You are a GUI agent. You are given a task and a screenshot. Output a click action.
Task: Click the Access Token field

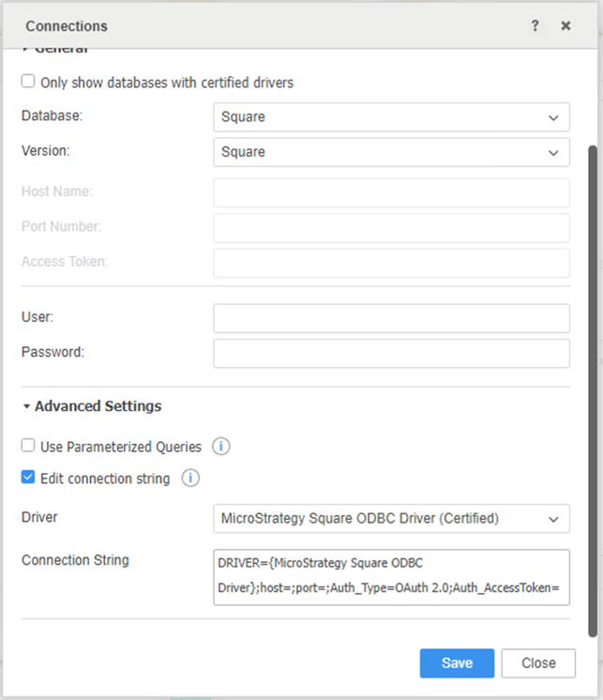pyautogui.click(x=391, y=263)
